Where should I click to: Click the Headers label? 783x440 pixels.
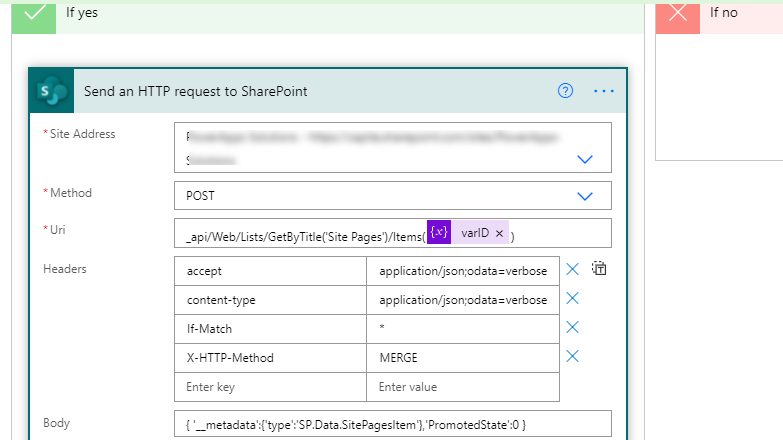pyautogui.click(x=65, y=269)
